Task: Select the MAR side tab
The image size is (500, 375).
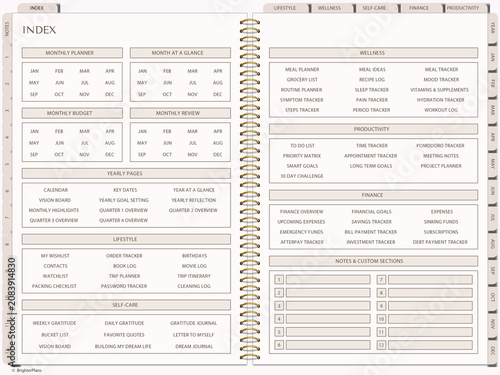Action: tap(492, 110)
